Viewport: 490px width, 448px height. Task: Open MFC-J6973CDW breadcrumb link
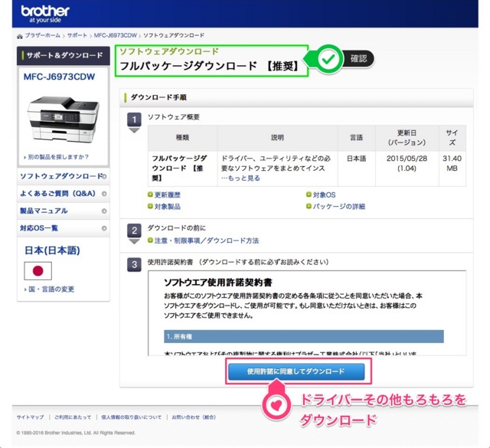coord(116,35)
